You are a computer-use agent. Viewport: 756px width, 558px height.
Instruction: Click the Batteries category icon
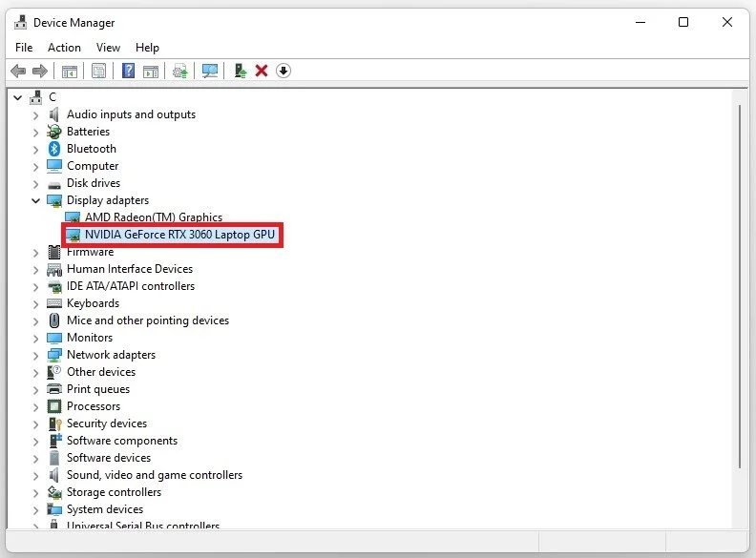(x=54, y=132)
